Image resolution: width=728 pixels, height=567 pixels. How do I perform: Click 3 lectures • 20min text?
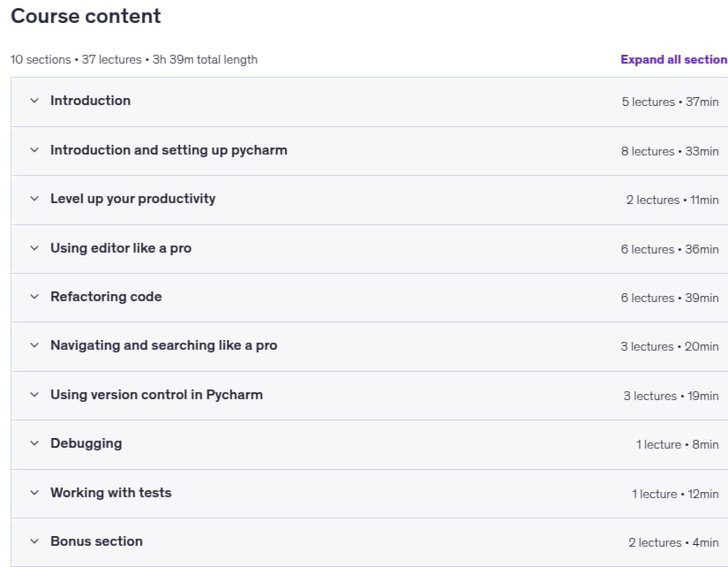(x=670, y=346)
